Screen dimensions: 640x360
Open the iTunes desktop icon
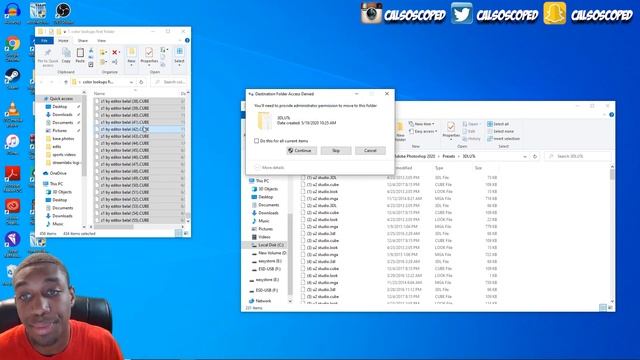[x=13, y=144]
